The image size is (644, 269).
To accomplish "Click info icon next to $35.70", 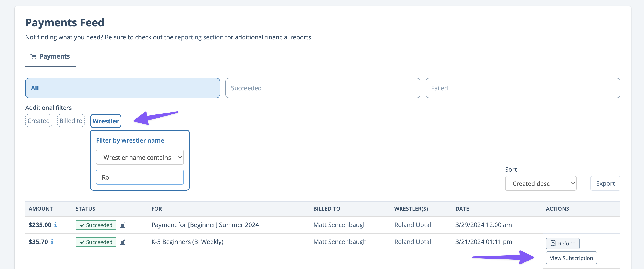I will (x=52, y=242).
